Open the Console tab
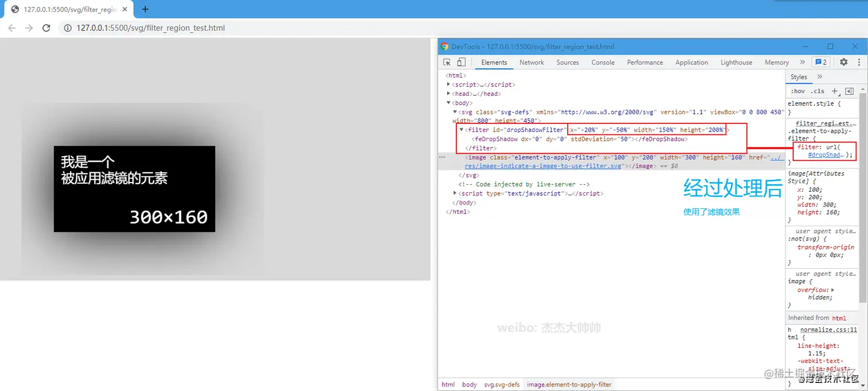This screenshot has width=868, height=391. click(603, 63)
